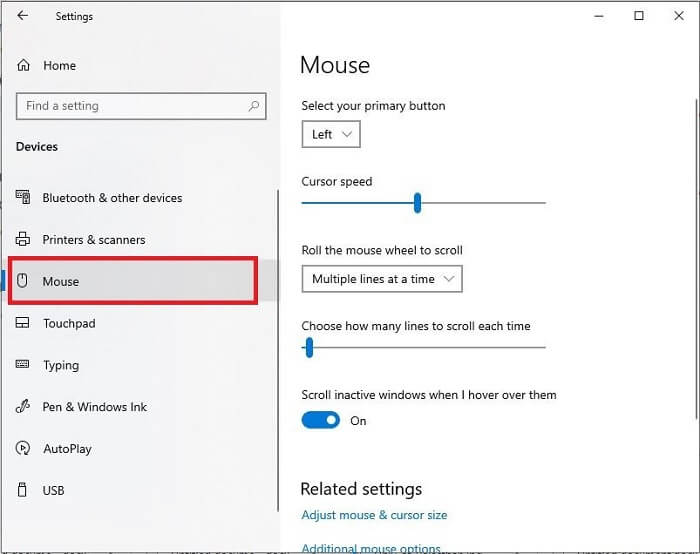Image resolution: width=700 pixels, height=554 pixels.
Task: Close the Settings window
Action: 679,16
